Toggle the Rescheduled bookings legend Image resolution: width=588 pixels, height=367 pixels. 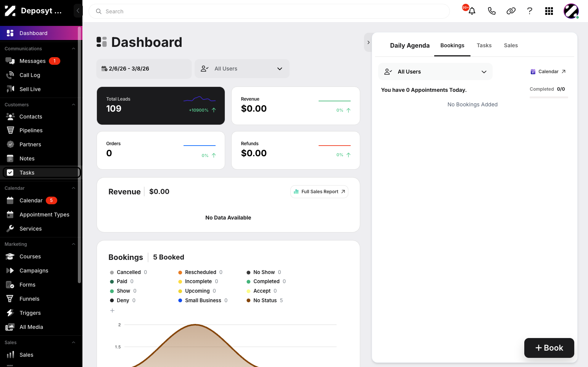click(200, 272)
